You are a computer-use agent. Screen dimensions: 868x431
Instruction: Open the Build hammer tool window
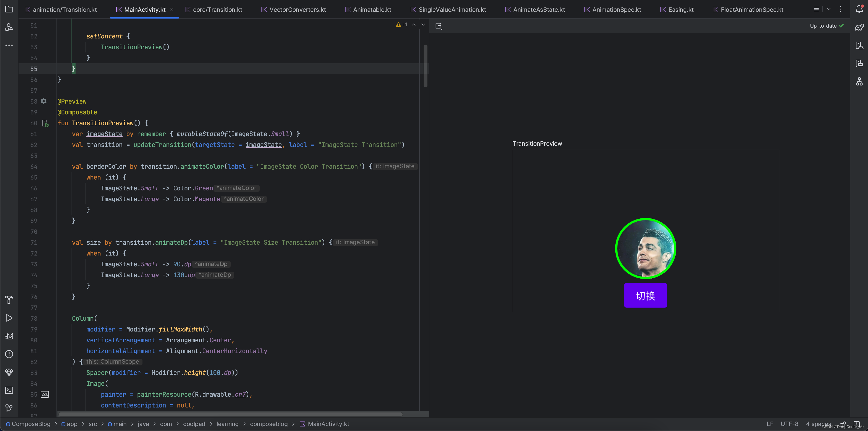(9, 300)
